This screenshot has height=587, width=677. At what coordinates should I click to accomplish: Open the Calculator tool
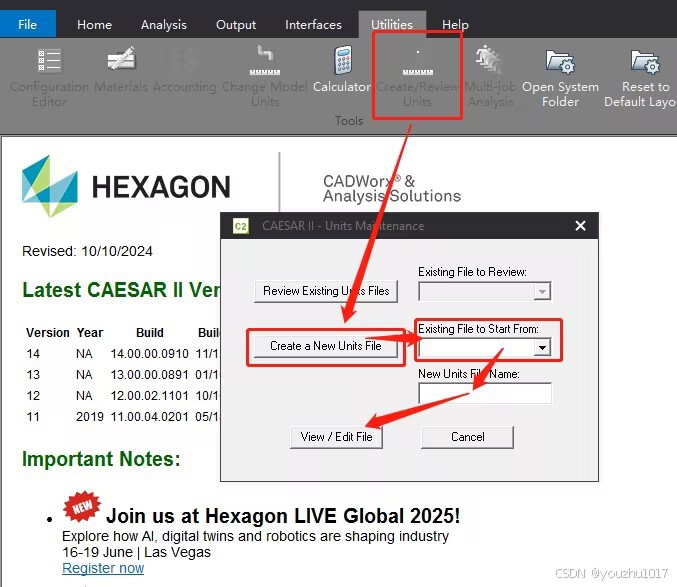(x=342, y=70)
